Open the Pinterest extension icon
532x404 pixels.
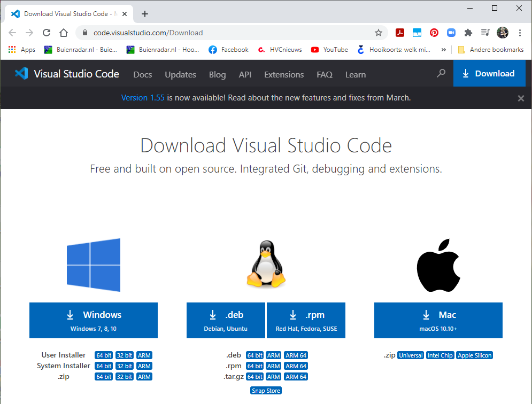coord(434,33)
